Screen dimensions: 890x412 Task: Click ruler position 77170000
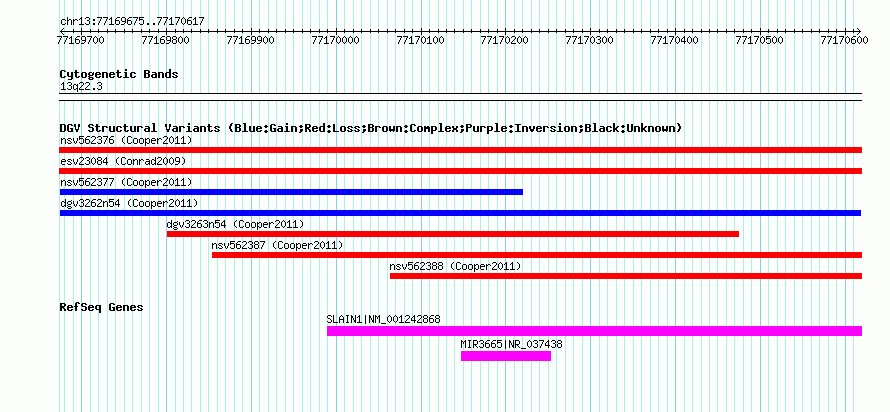pyautogui.click(x=335, y=40)
